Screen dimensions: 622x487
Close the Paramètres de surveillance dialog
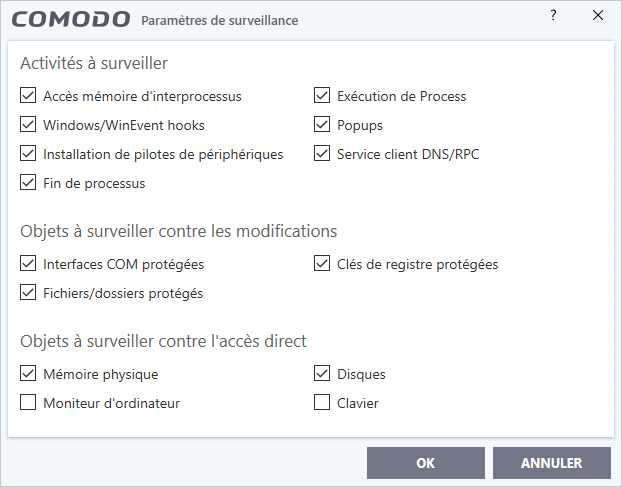598,15
